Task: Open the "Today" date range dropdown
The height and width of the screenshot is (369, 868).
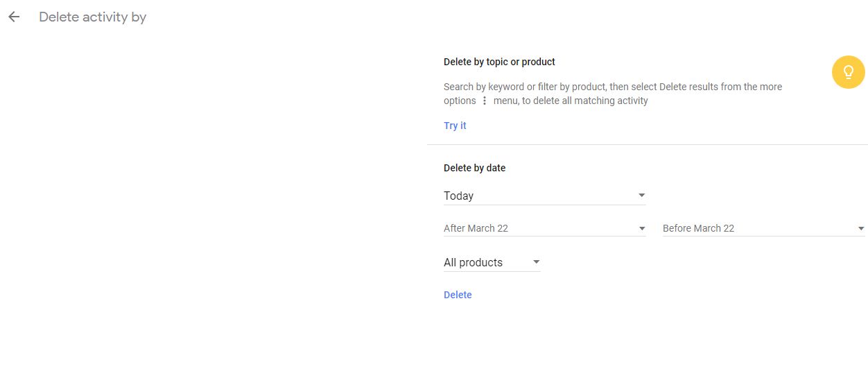Action: tap(544, 196)
